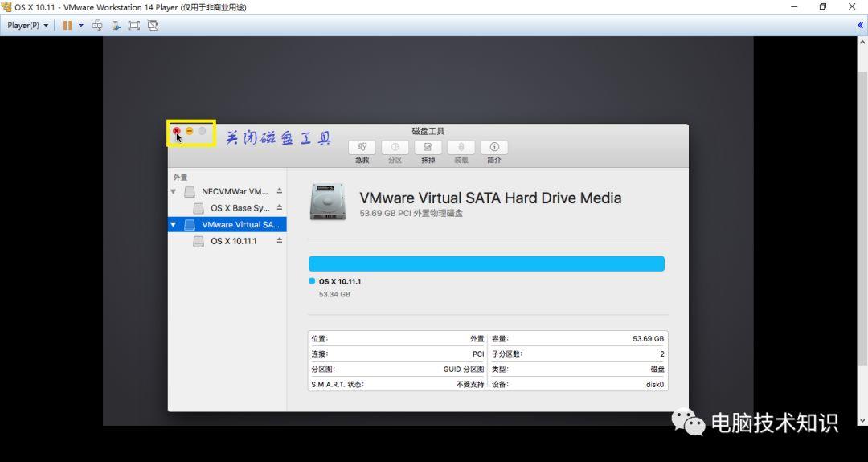Viewport: 868px width, 462px height.
Task: Toggle Unity mode in VMware toolbar
Action: click(154, 26)
